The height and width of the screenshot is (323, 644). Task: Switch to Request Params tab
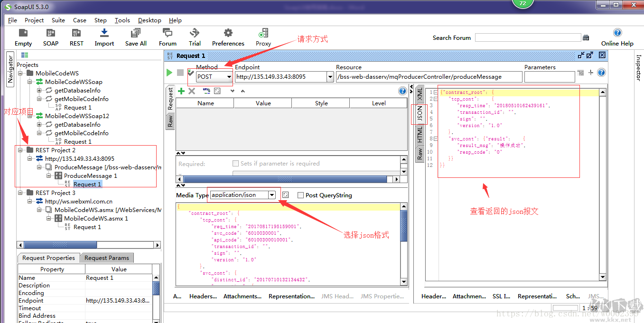pos(107,258)
